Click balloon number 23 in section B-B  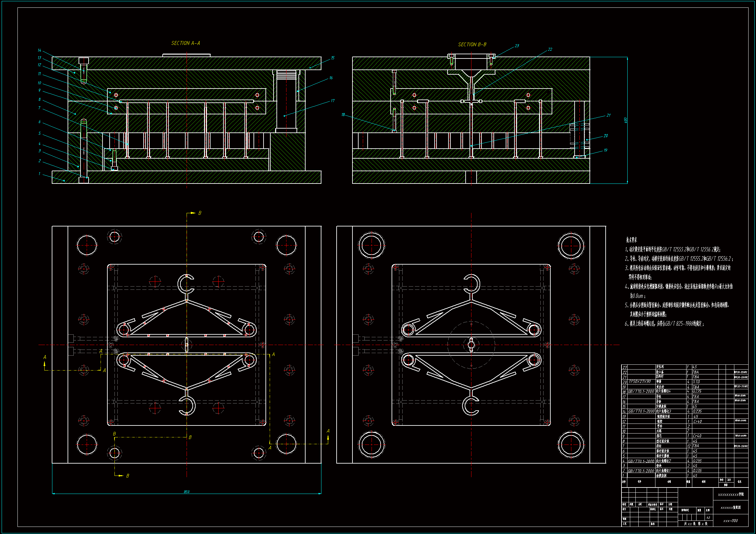[x=517, y=46]
